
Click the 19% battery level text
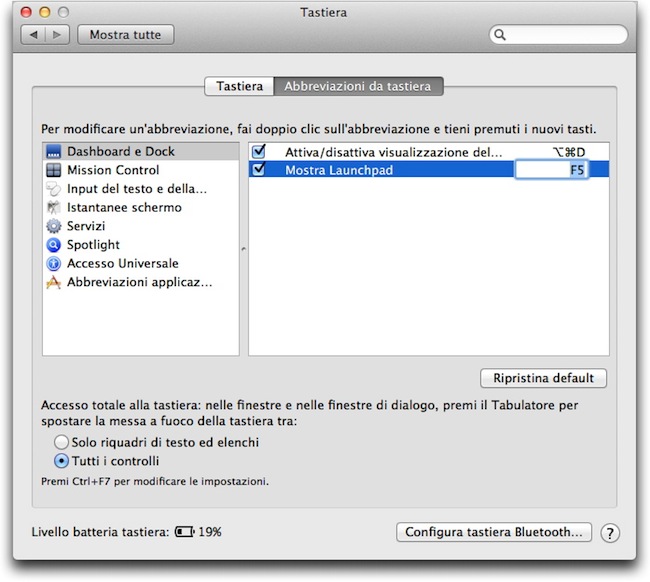click(x=210, y=532)
